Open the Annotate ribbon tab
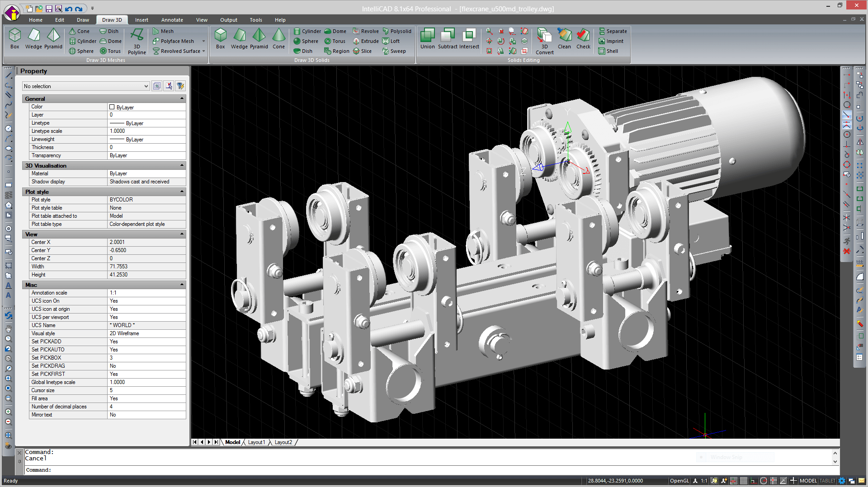 pyautogui.click(x=172, y=20)
